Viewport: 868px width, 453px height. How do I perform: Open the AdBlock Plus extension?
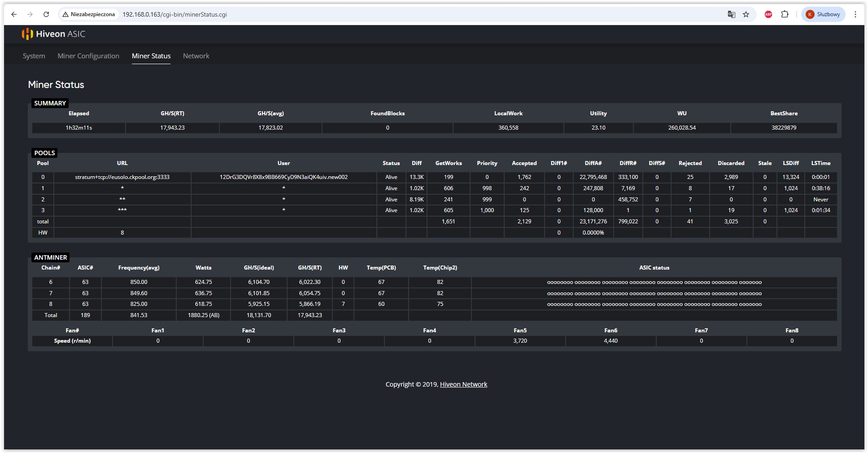pos(768,14)
